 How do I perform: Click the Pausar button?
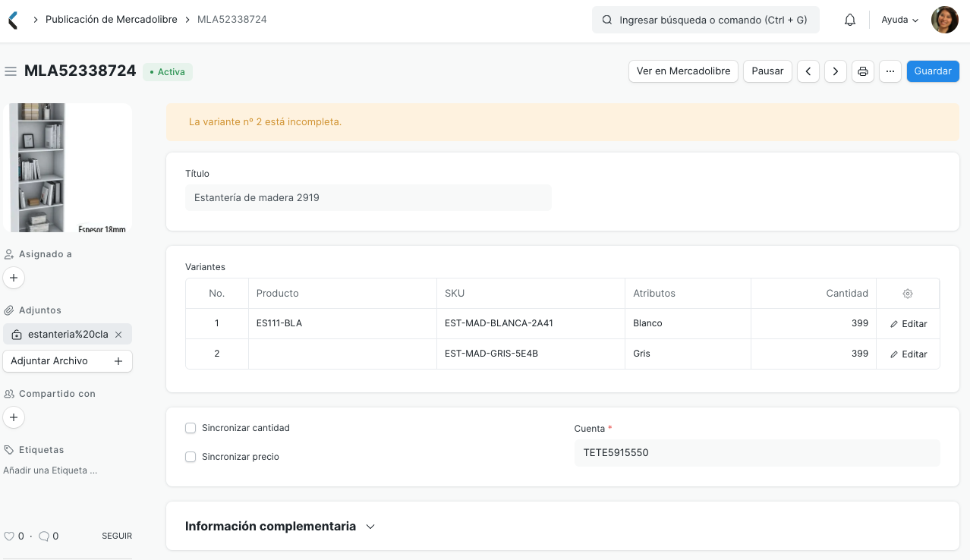click(767, 71)
